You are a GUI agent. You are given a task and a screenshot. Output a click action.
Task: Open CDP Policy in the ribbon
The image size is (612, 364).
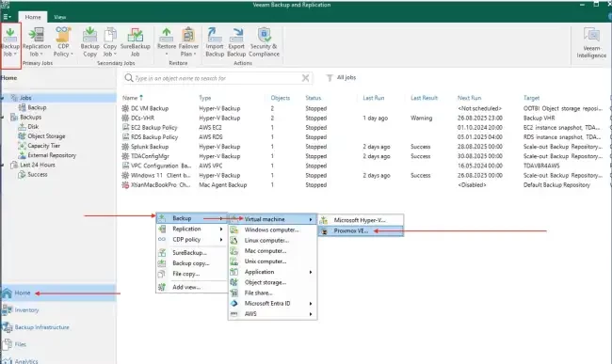63,42
